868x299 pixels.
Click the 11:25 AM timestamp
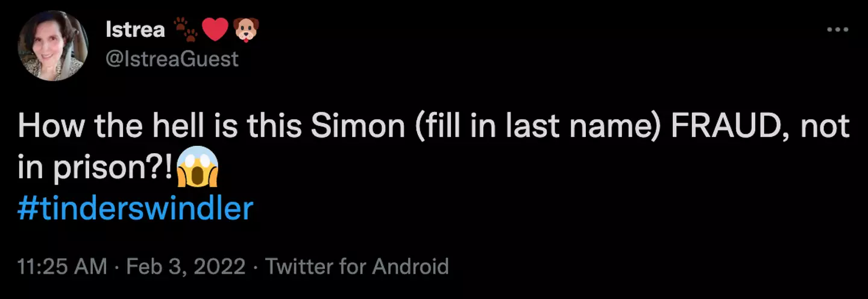click(63, 266)
